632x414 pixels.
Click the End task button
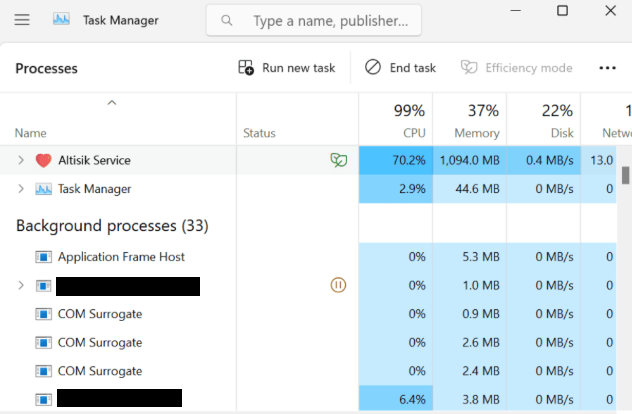point(400,68)
